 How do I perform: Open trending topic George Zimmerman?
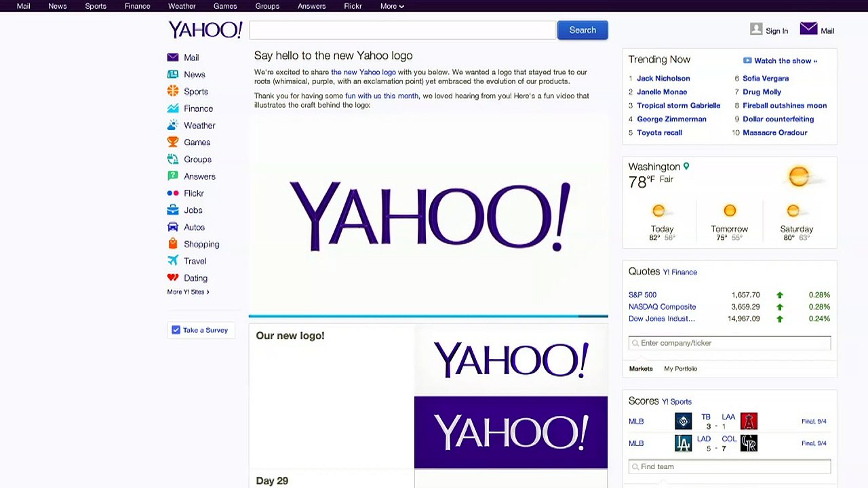[x=671, y=119]
